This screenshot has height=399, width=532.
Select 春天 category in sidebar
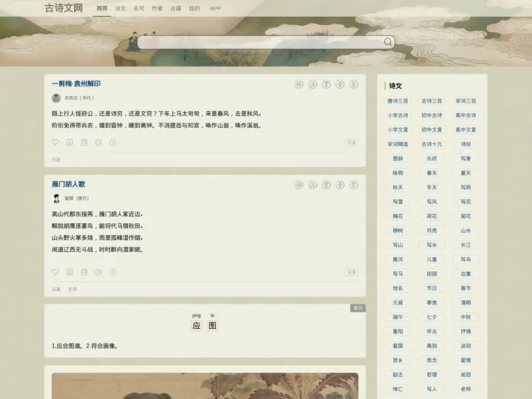point(432,173)
